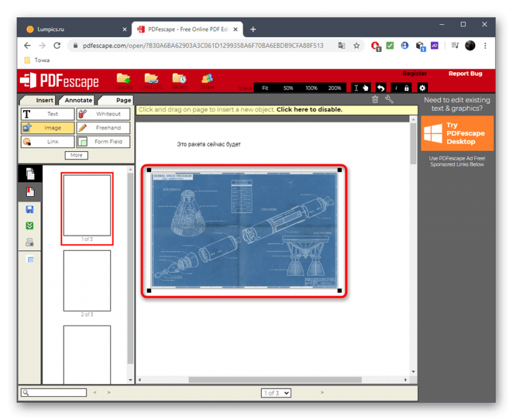513x420 pixels.
Task: Open the document info icon
Action: coord(396,88)
